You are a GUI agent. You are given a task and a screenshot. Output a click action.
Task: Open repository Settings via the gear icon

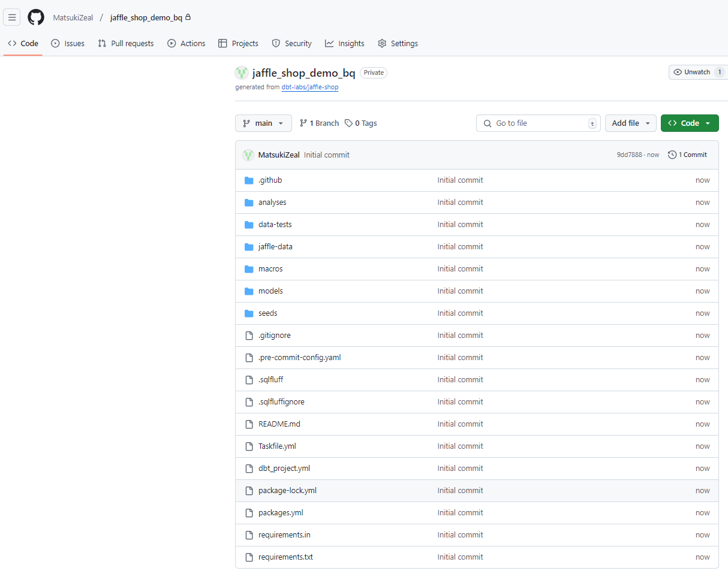coord(382,43)
